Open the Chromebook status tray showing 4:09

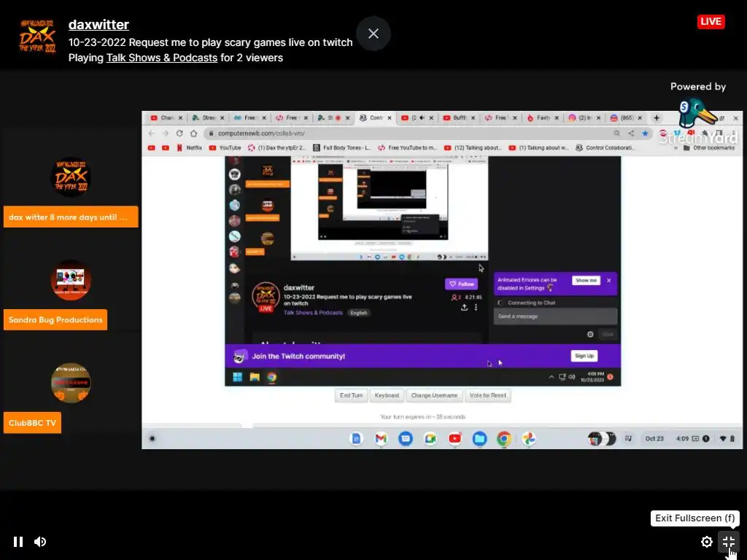click(x=705, y=438)
